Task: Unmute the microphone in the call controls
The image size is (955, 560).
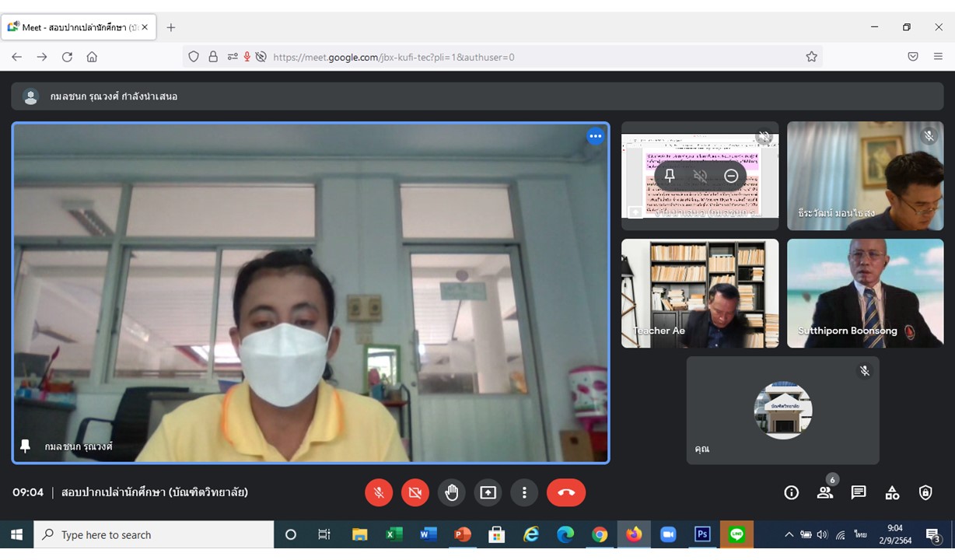Action: click(x=379, y=492)
